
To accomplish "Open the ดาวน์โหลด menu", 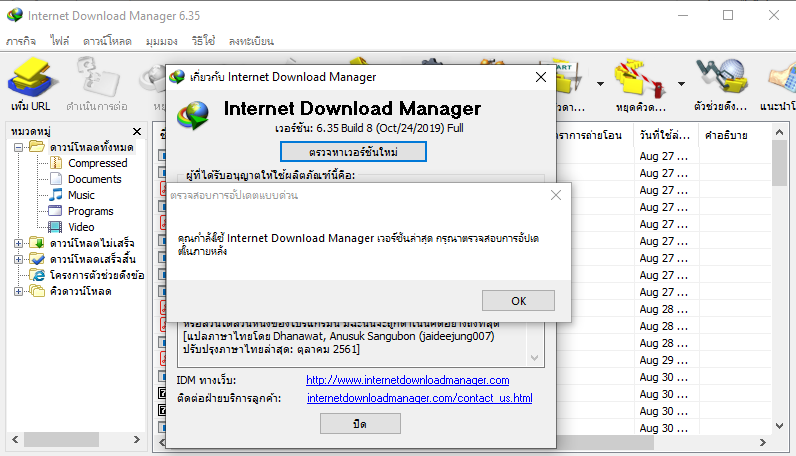I will click(x=107, y=41).
